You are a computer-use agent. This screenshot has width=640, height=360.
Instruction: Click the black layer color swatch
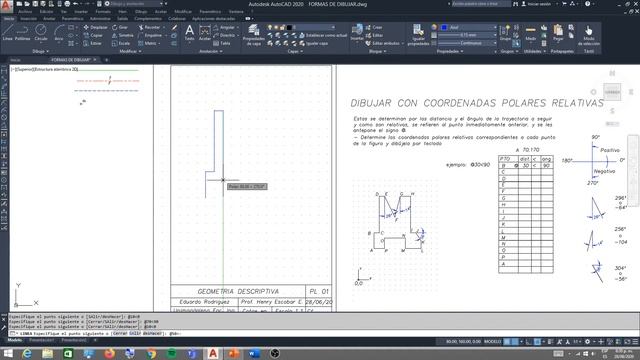(x=289, y=27)
